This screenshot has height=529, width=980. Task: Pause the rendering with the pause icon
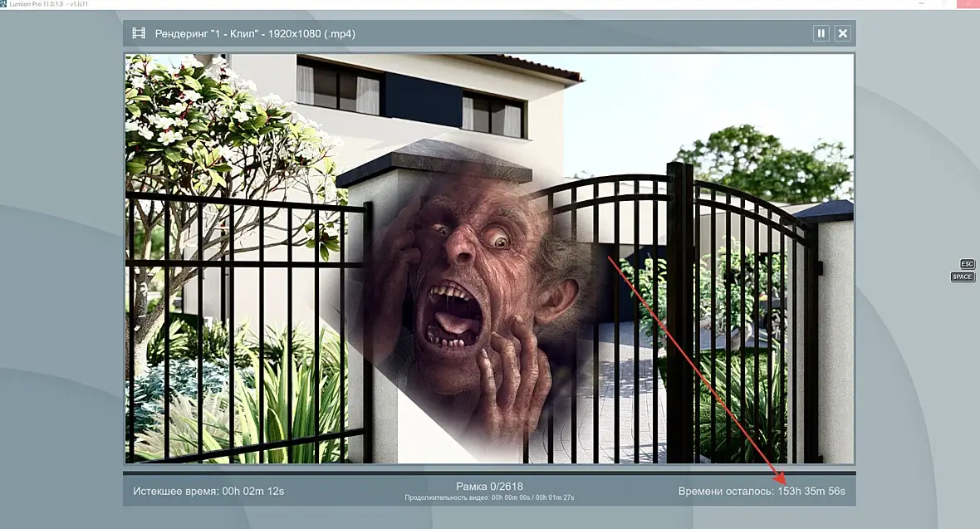tap(821, 33)
